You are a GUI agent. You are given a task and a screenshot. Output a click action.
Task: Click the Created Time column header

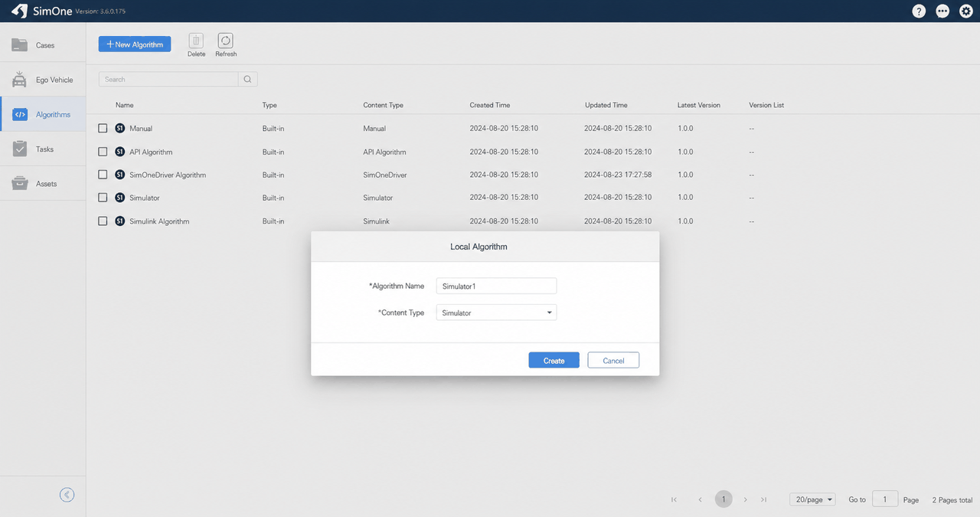point(490,105)
